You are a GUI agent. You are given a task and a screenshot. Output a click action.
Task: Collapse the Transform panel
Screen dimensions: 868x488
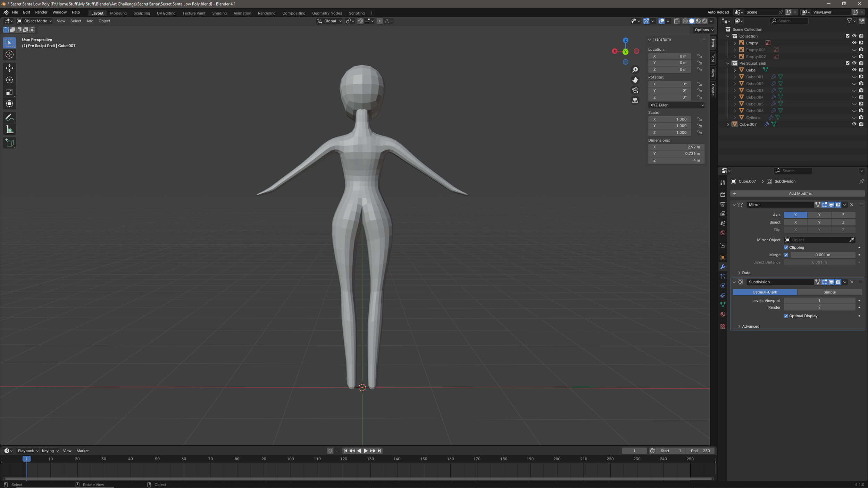coord(649,40)
